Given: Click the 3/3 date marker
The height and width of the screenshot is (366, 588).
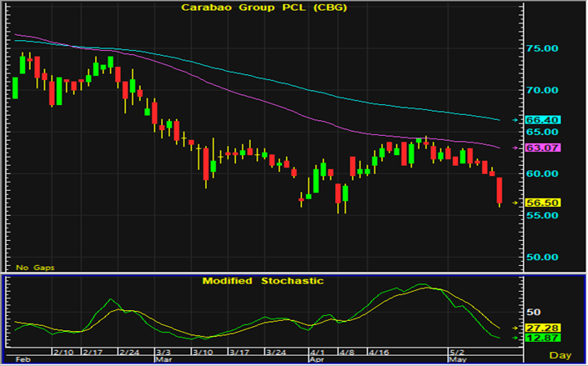Looking at the screenshot, I should pyautogui.click(x=163, y=353).
